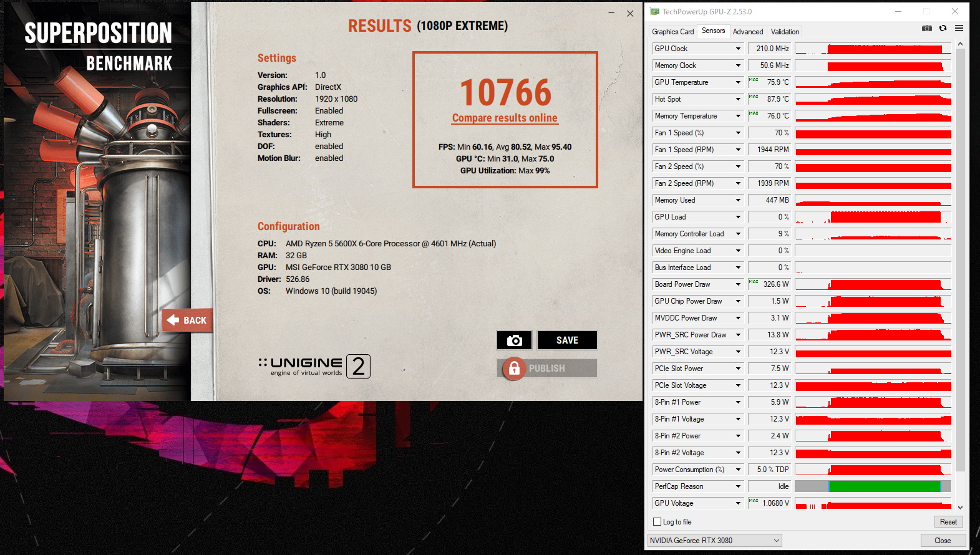The width and height of the screenshot is (980, 555).
Task: Click the Hot Spot value 87.9 °C
Action: 769,99
